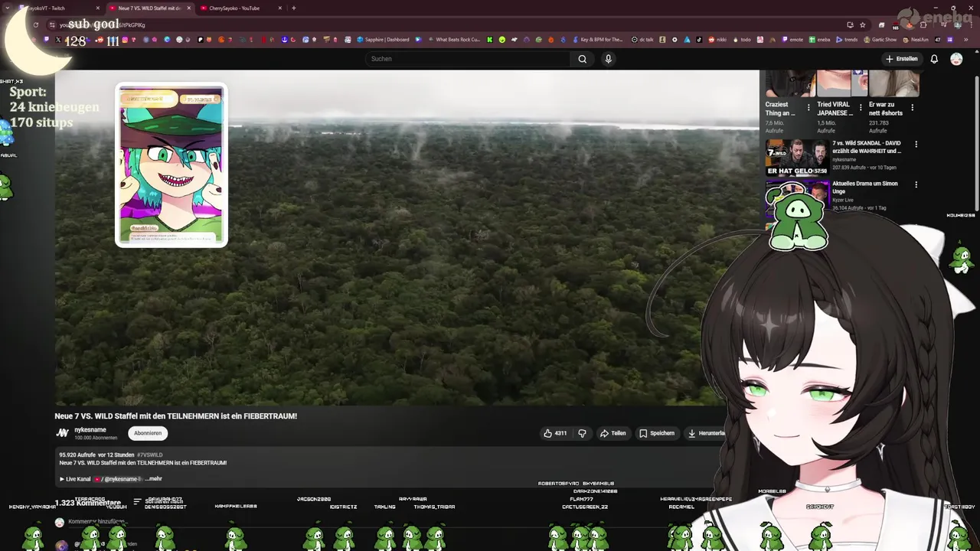Screen dimensions: 980x551
Task: Open the Sapphire Dashboard bookmark
Action: point(384,40)
